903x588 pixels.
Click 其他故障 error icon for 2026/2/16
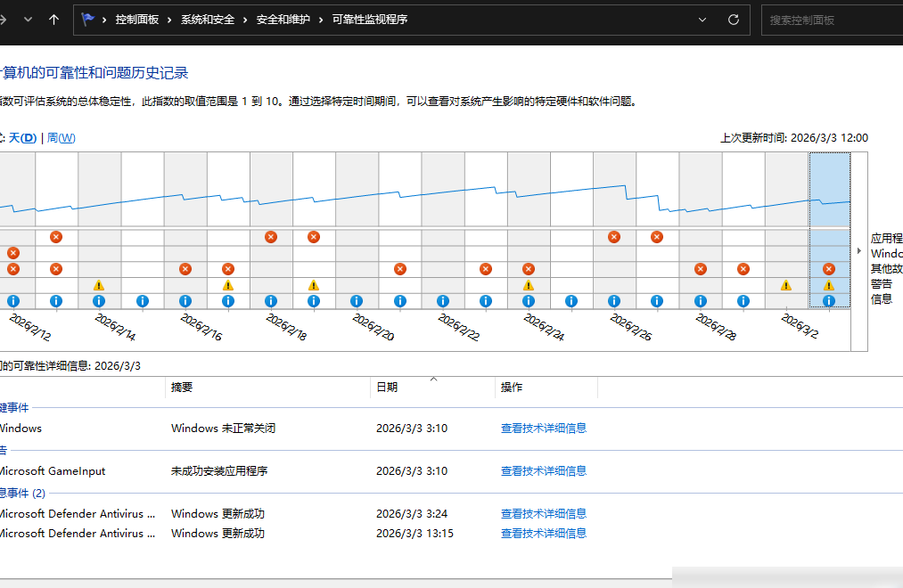point(185,269)
